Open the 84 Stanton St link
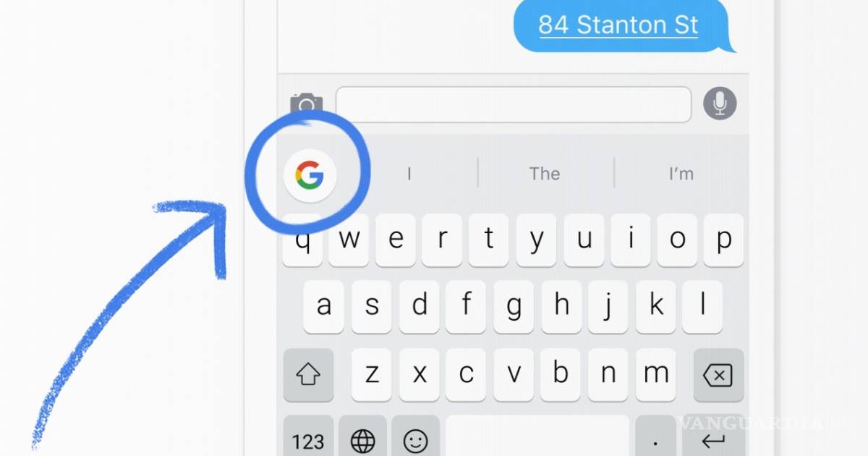Viewport: 868px width, 456px height. click(x=618, y=25)
